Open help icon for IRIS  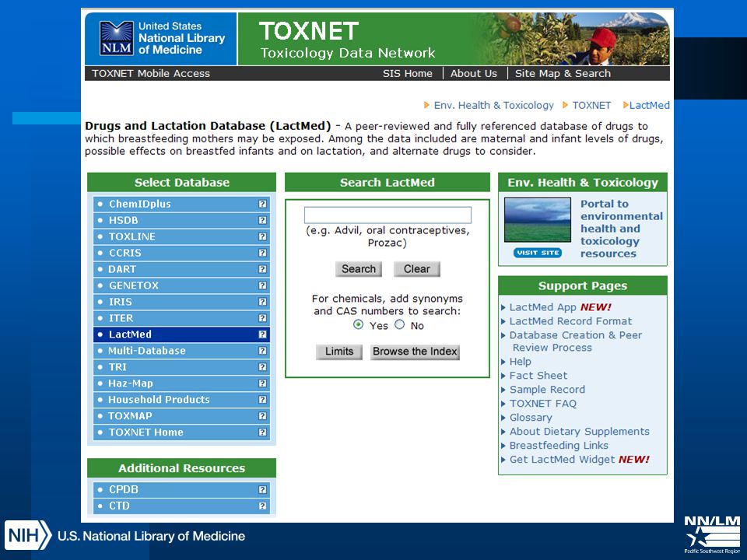pos(262,302)
